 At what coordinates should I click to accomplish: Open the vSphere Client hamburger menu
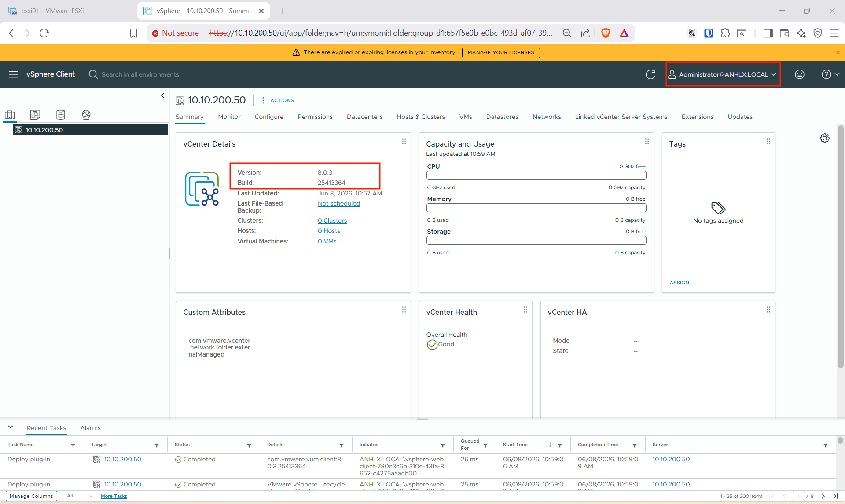point(13,74)
